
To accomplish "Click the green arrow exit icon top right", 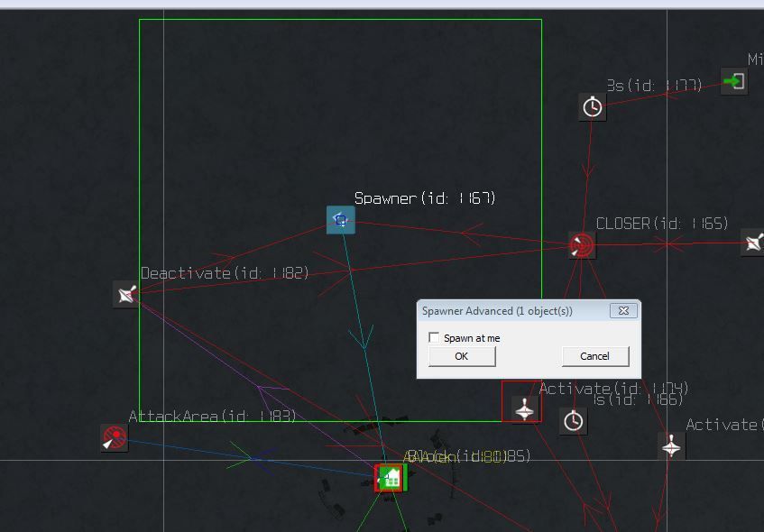I will pyautogui.click(x=733, y=81).
